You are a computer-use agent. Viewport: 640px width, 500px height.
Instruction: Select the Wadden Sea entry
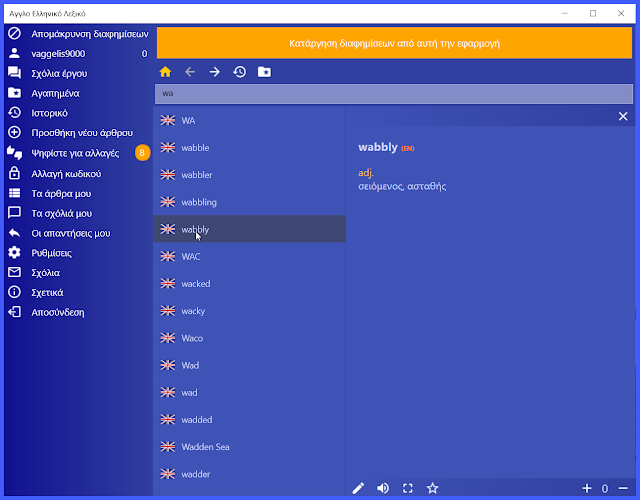pos(249,447)
